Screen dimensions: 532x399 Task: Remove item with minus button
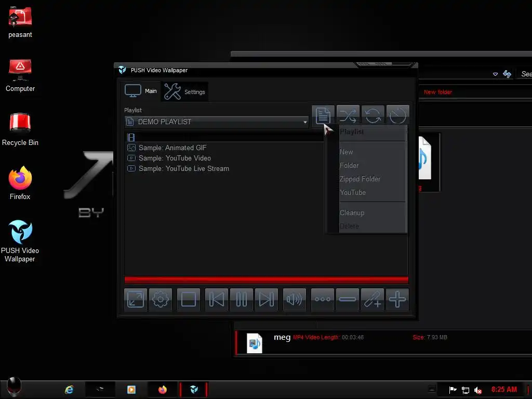point(348,300)
